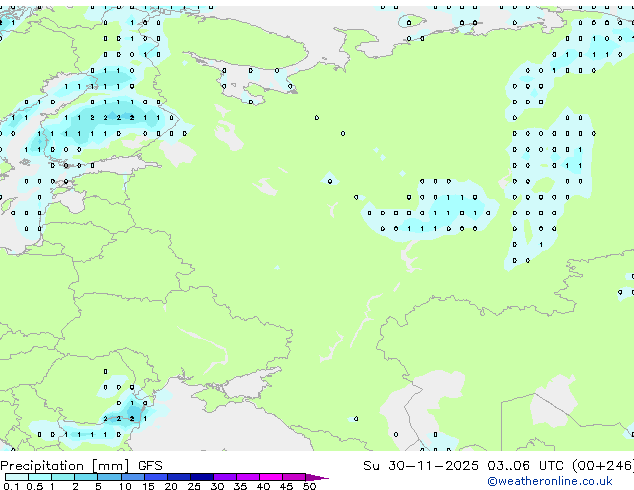Viewport: 634px width, 490px height.
Task: Select the 1–2 mm legend color swatch
Action: 63,477
